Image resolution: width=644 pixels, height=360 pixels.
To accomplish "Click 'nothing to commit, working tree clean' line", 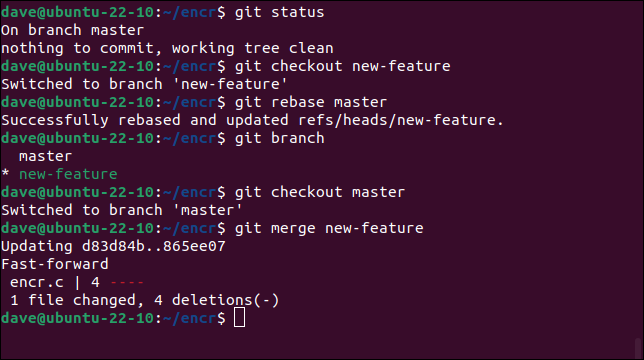I will (x=167, y=48).
